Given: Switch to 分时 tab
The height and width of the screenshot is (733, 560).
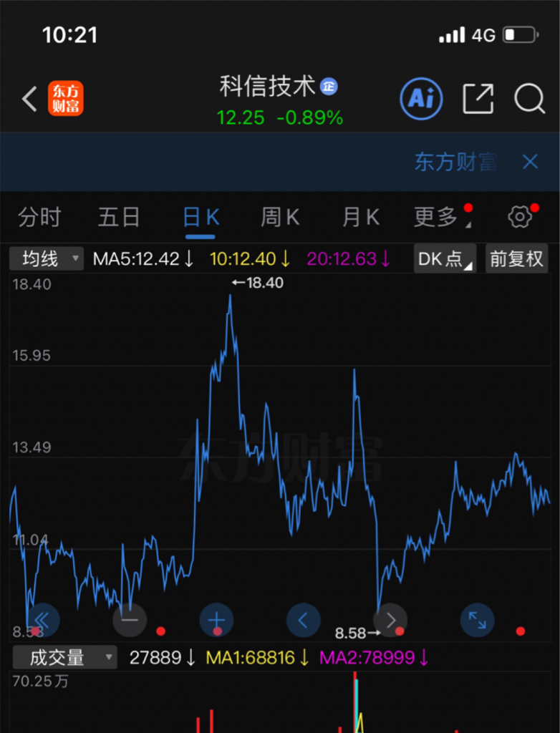Looking at the screenshot, I should coord(40,218).
